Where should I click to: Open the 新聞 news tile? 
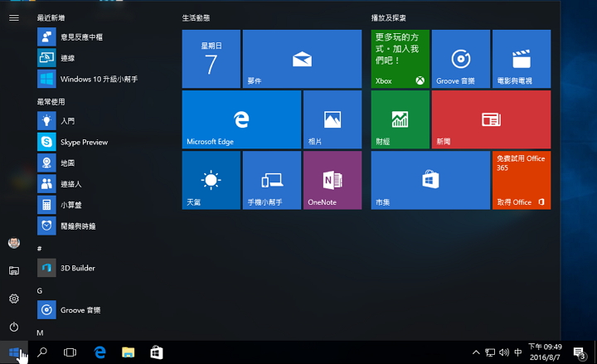click(x=491, y=119)
